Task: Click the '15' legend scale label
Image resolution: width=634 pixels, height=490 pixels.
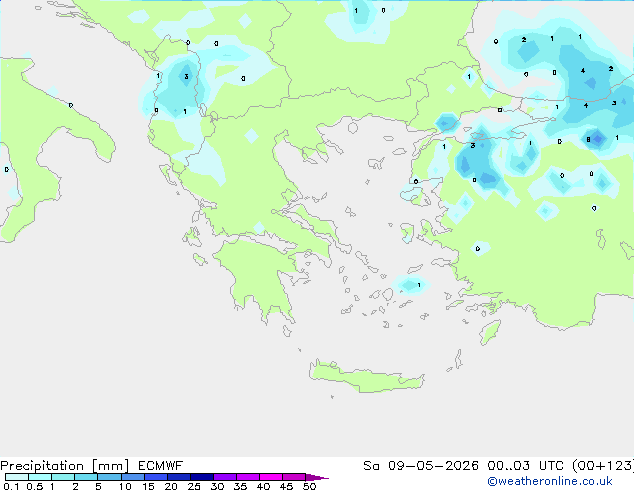Action: point(148,486)
